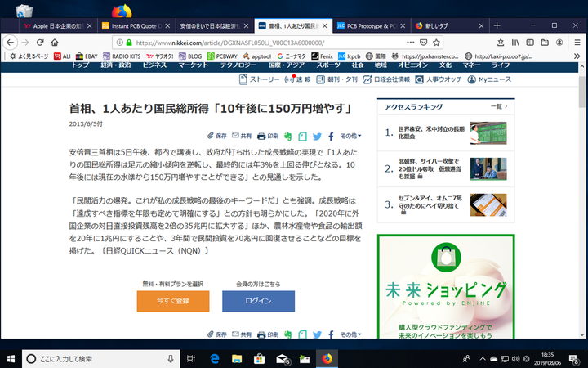Image resolution: width=588 pixels, height=368 pixels.
Task: Open the Firefox home page
Action: 55,42
